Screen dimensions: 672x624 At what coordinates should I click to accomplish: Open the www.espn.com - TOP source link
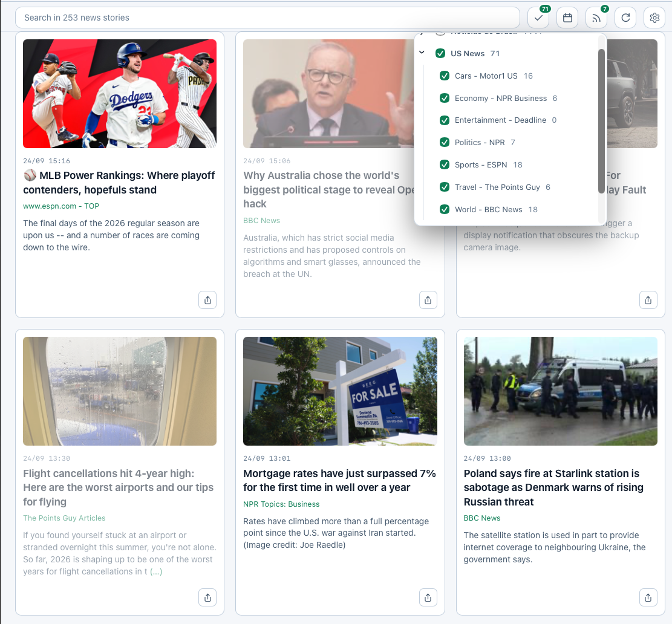point(61,206)
